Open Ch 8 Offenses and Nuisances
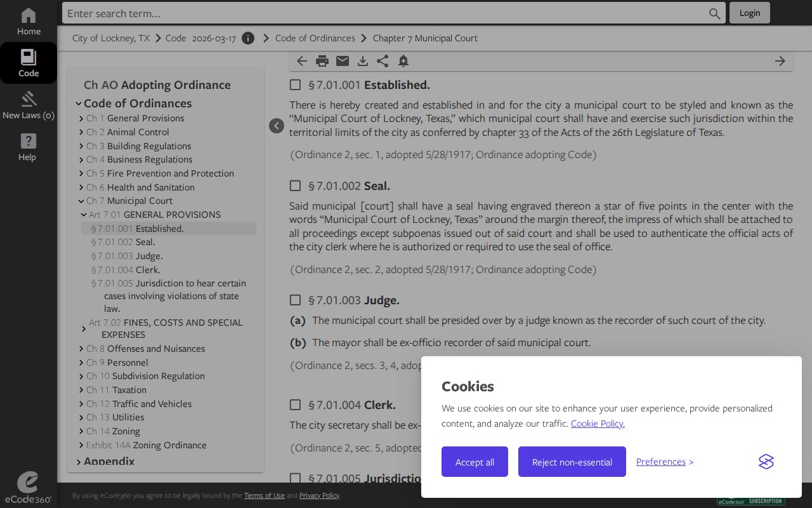The height and width of the screenshot is (508, 812). [x=145, y=349]
